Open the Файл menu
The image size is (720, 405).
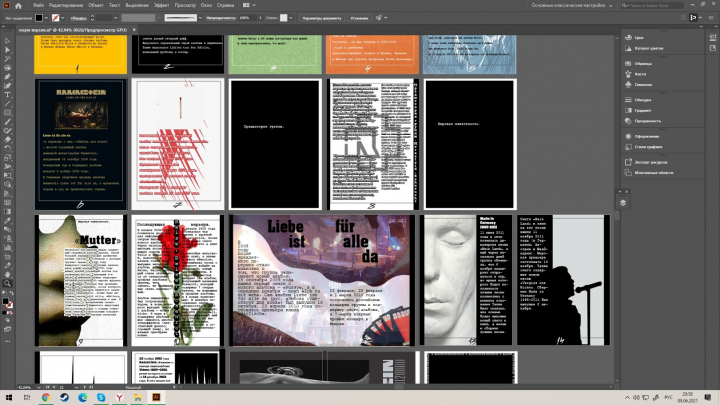(39, 6)
